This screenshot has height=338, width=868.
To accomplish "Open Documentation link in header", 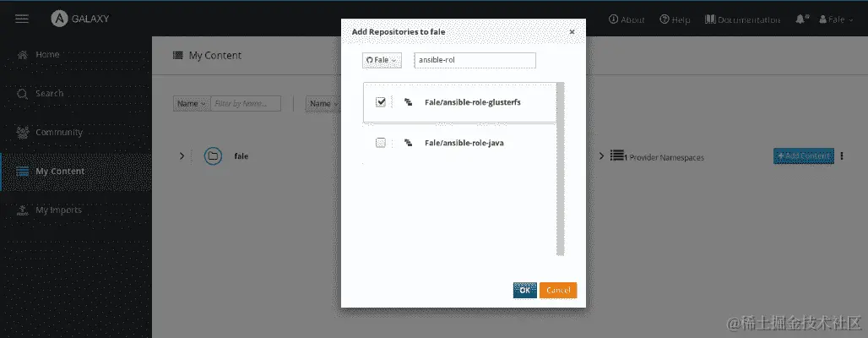I will point(742,19).
